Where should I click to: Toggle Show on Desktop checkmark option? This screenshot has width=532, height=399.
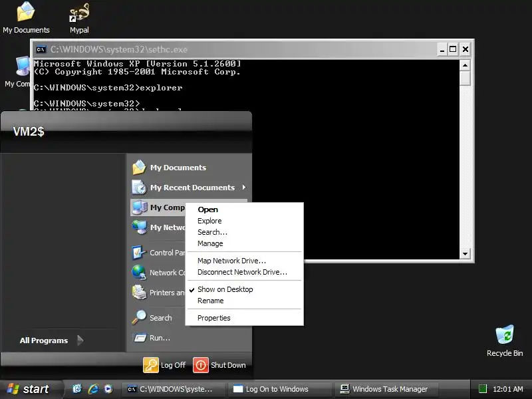coord(244,289)
